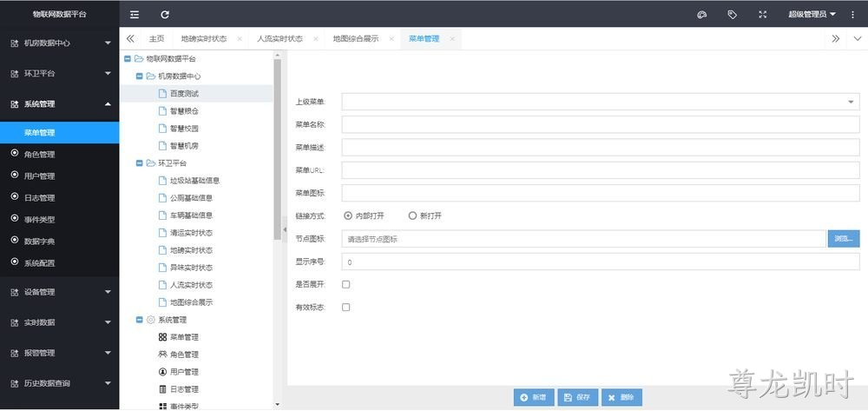Click the 菜单管理 grid icon in tree
The width and height of the screenshot is (868, 411).
tap(163, 337)
